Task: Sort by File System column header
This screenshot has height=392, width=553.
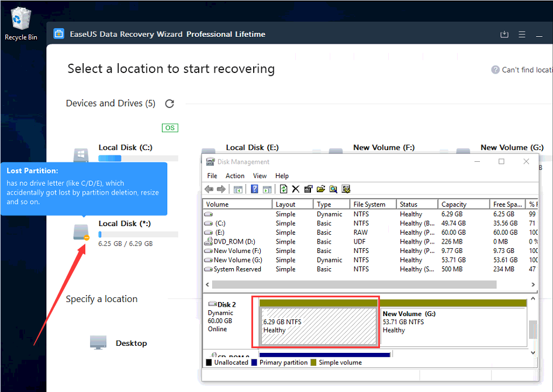Action: [373, 204]
